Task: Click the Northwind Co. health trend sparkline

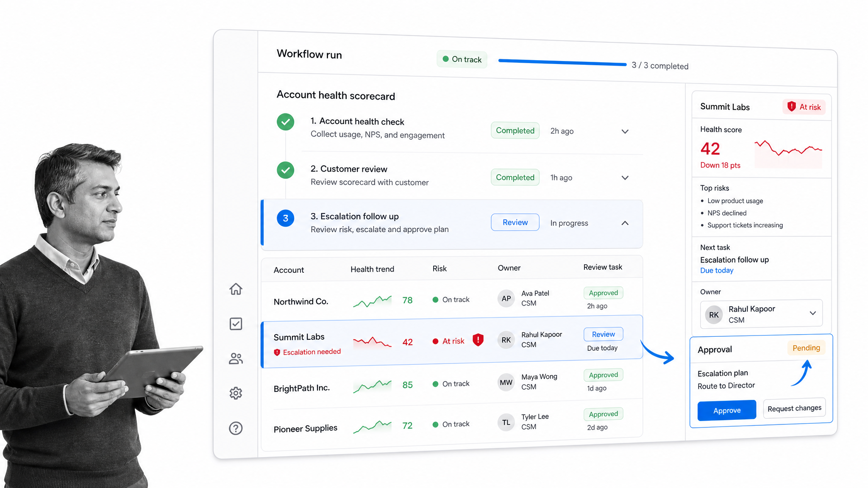Action: click(373, 301)
